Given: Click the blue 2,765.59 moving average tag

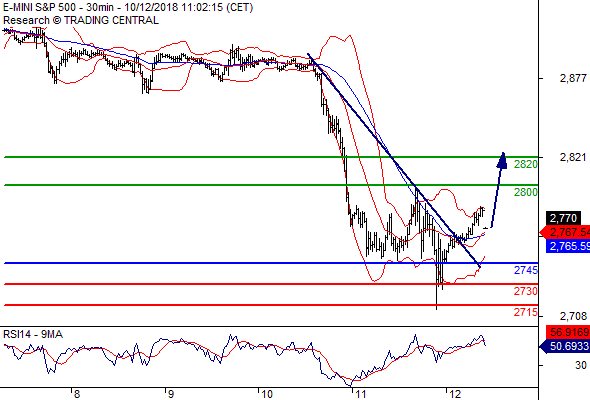Looking at the screenshot, I should 568,246.
